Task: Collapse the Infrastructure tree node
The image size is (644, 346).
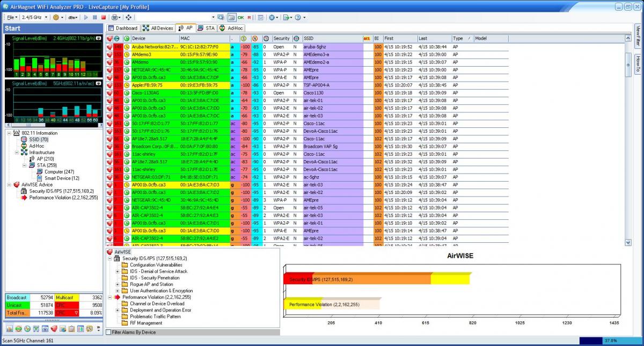Action: tap(17, 153)
